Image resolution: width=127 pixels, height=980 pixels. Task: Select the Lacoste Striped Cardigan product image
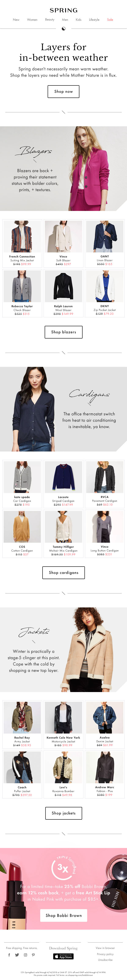point(63,477)
